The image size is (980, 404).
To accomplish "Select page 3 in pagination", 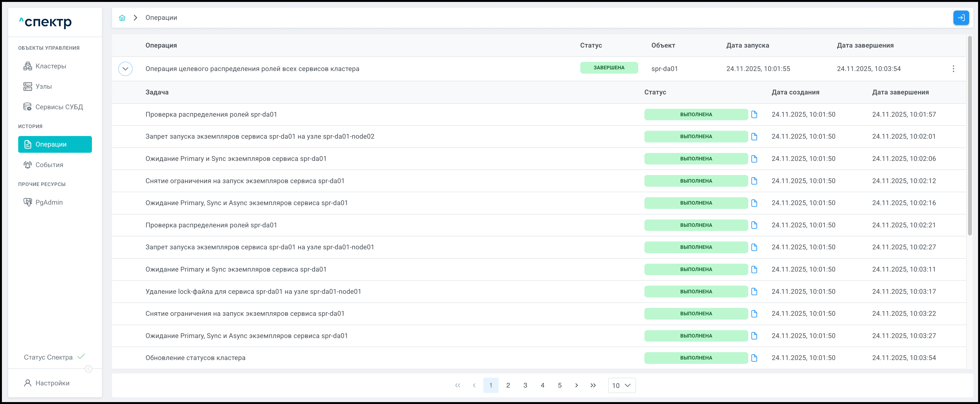I will pyautogui.click(x=525, y=385).
